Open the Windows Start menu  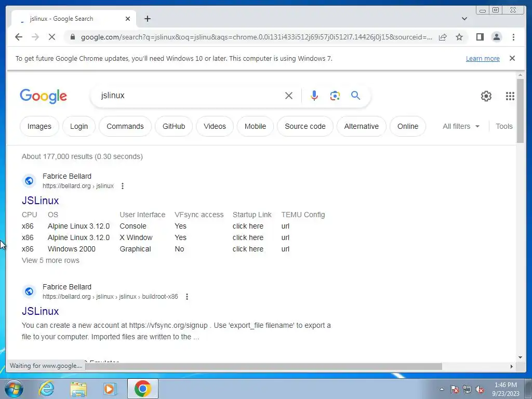pyautogui.click(x=13, y=389)
